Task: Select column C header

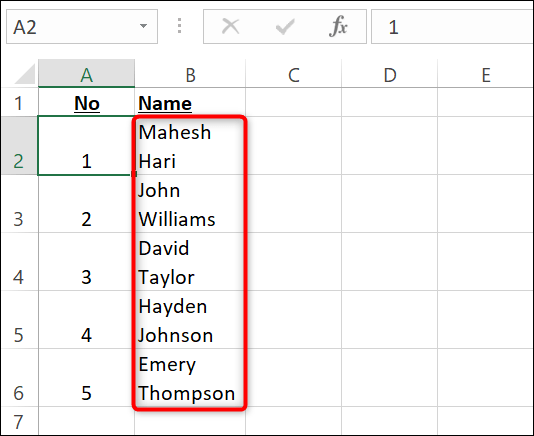Action: [x=294, y=74]
